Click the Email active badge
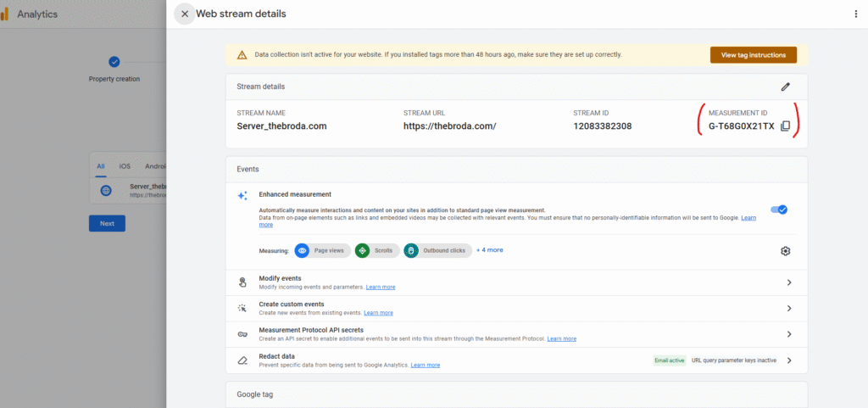868x408 pixels. 670,360
